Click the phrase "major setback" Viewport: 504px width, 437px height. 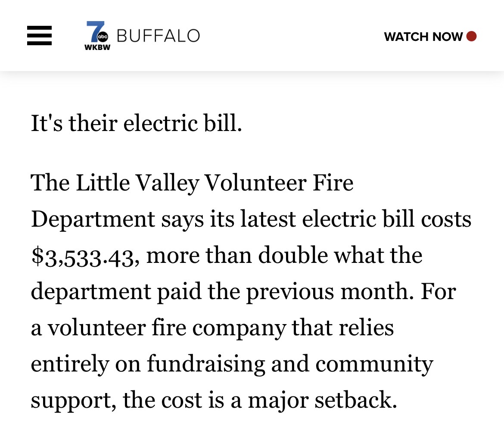coord(322,400)
